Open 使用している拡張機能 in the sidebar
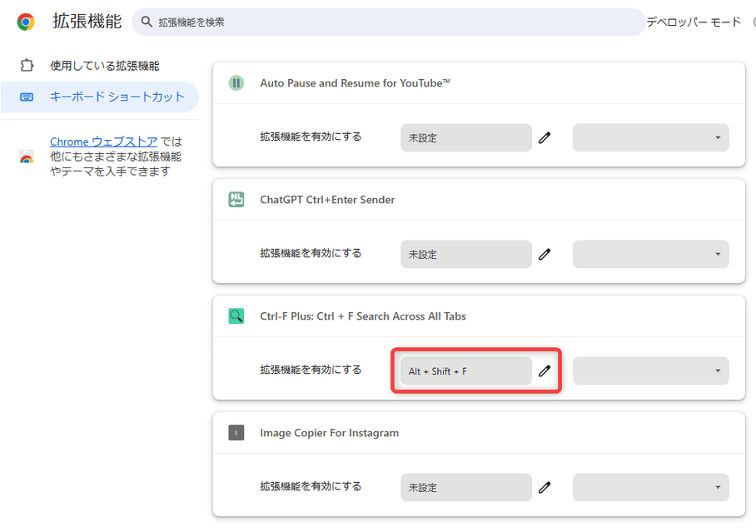The width and height of the screenshot is (756, 532). (x=104, y=66)
